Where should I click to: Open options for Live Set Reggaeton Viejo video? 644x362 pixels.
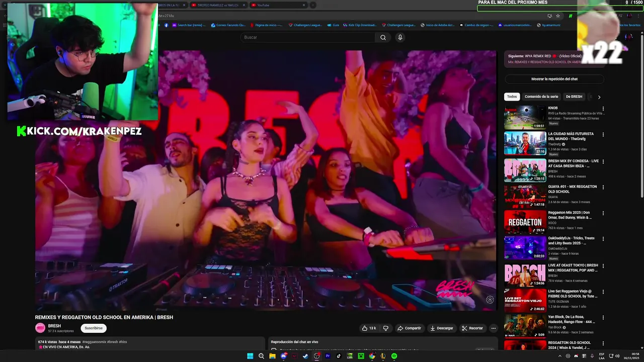(x=603, y=292)
